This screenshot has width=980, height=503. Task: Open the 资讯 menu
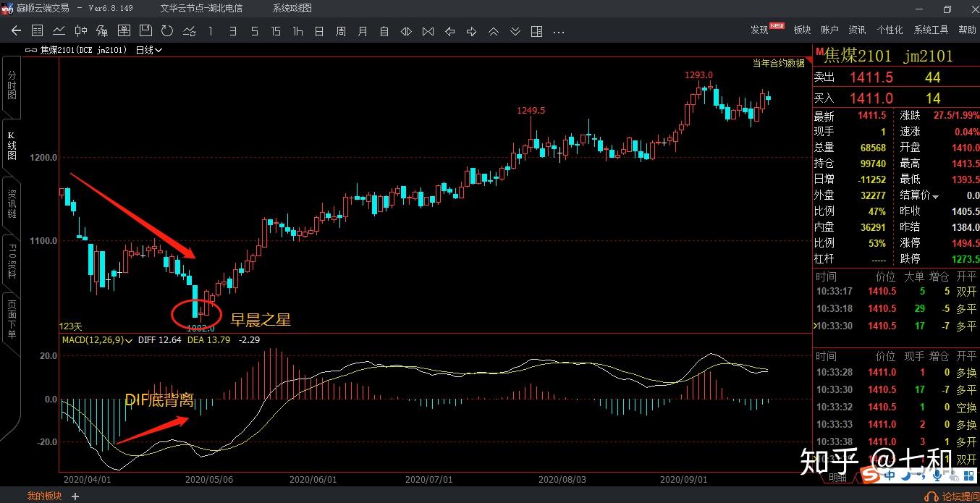pos(857,30)
